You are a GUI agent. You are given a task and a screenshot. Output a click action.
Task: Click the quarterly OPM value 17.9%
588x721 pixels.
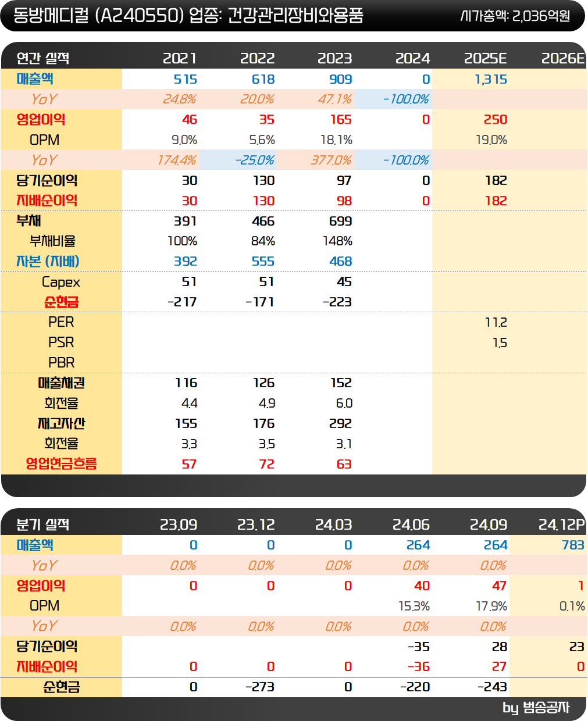[x=491, y=606]
